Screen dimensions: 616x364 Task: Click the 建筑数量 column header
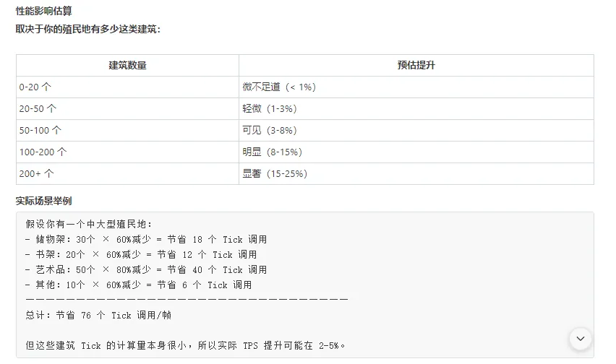[x=127, y=65]
